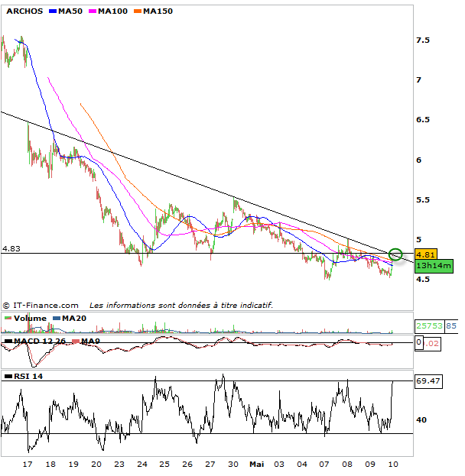This screenshot has width=465, height=476.
Task: Click the blue MA50 legend swatch
Action: [x=53, y=11]
